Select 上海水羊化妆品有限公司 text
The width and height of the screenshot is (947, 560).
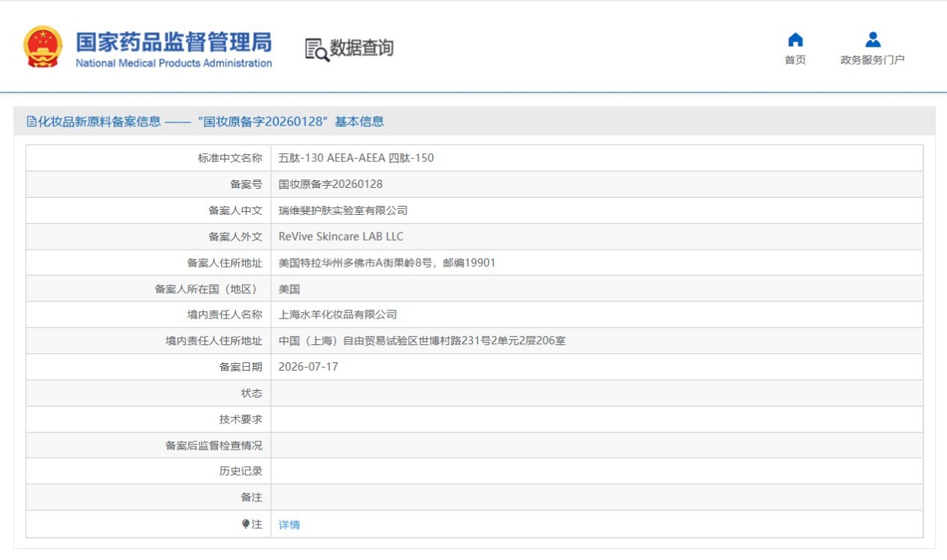click(338, 314)
